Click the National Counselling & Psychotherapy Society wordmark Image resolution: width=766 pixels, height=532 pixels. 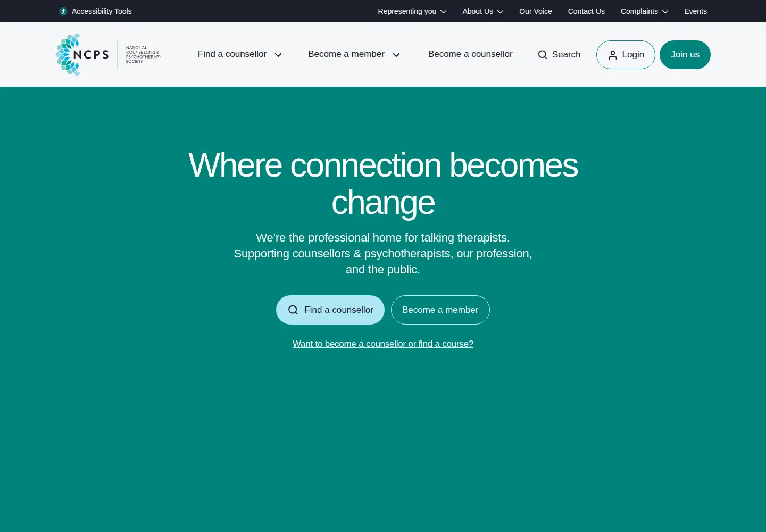[x=144, y=54]
